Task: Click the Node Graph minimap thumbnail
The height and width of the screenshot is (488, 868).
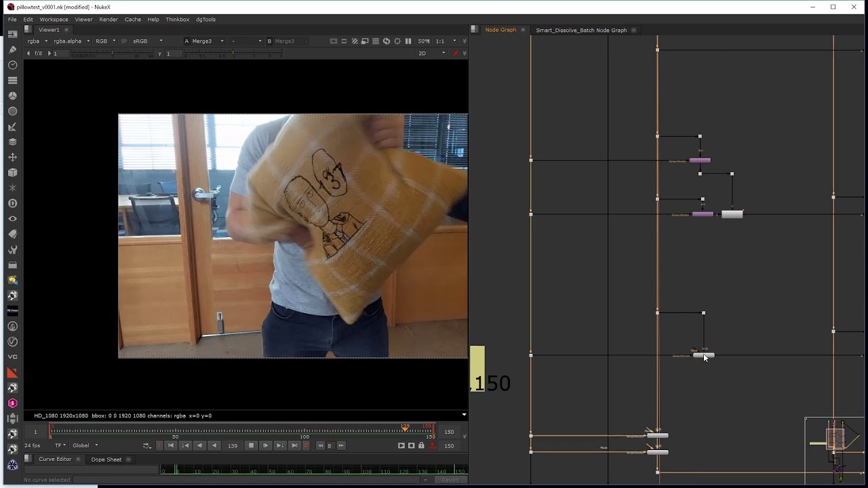Action: pyautogui.click(x=835, y=451)
